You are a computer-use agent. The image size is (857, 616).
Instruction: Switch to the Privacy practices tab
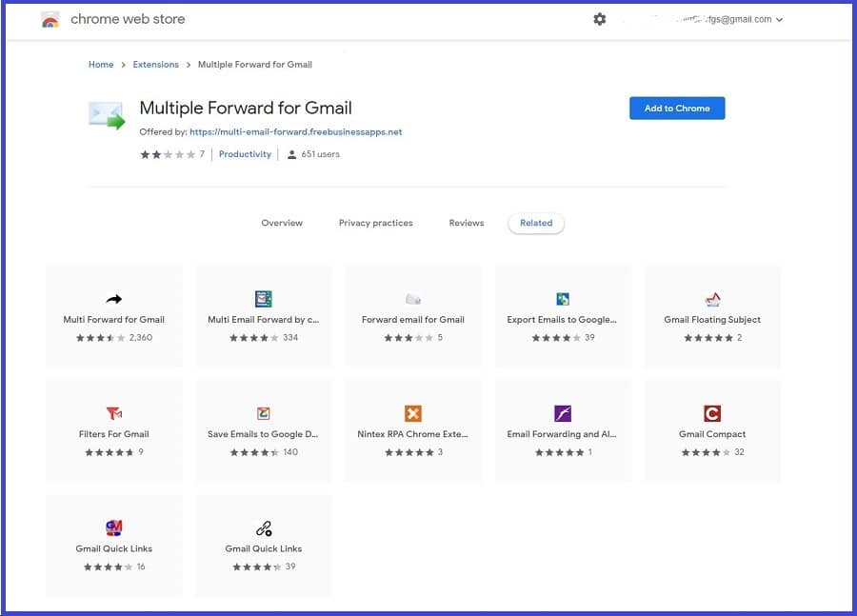click(x=376, y=223)
